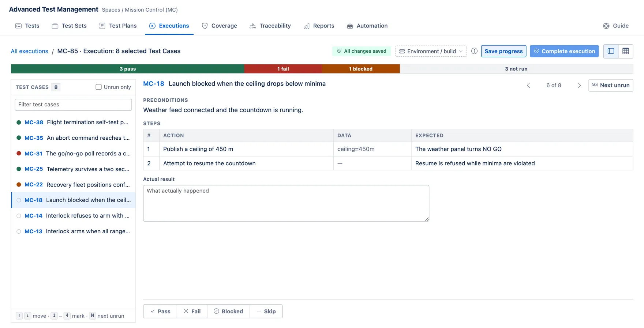Click the Filter test cases input
This screenshot has width=644, height=328.
pos(73,105)
